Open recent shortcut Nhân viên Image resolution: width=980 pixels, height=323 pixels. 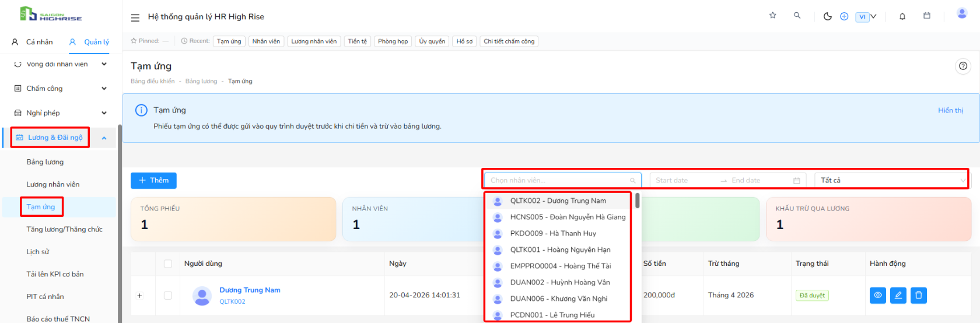tap(266, 41)
